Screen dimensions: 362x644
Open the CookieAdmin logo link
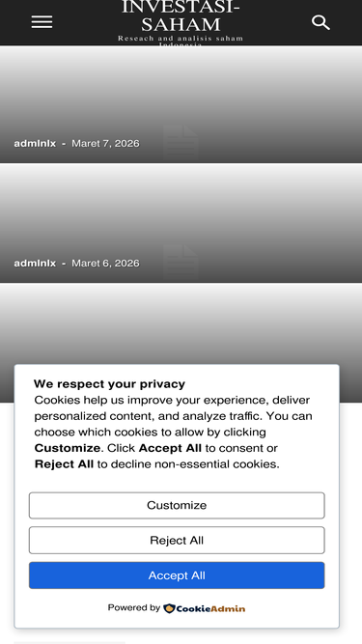point(205,608)
